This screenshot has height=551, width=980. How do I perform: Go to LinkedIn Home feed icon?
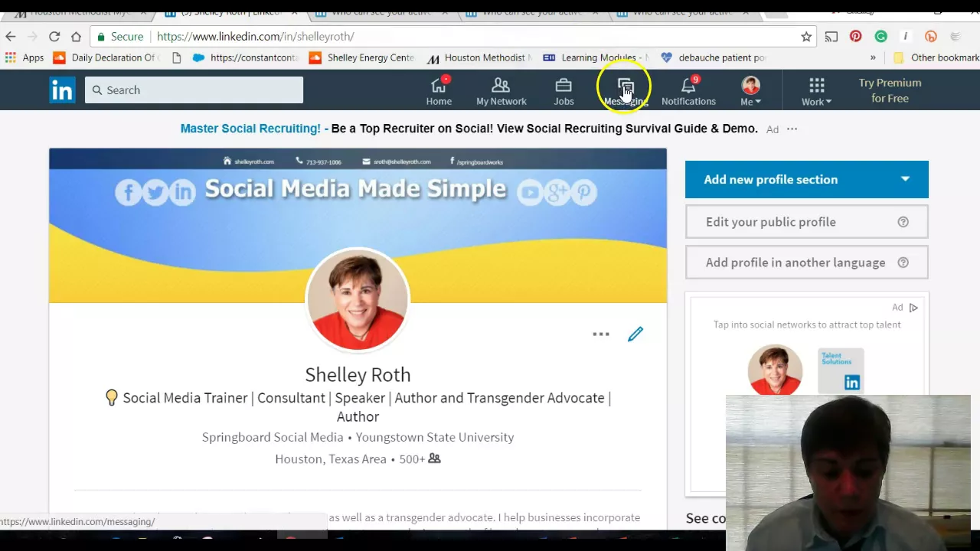(x=439, y=90)
